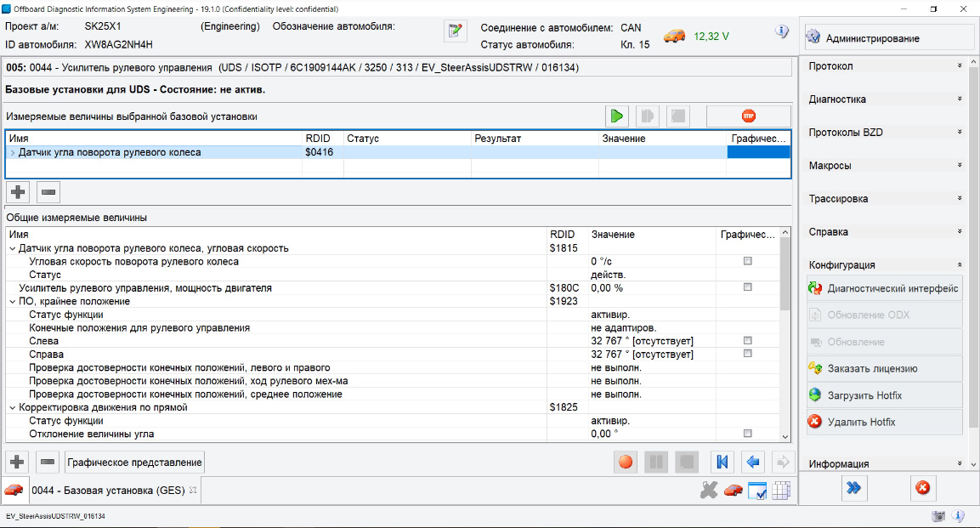Click Загрузить Hotfix button
This screenshot has width=980, height=528.
(x=884, y=395)
